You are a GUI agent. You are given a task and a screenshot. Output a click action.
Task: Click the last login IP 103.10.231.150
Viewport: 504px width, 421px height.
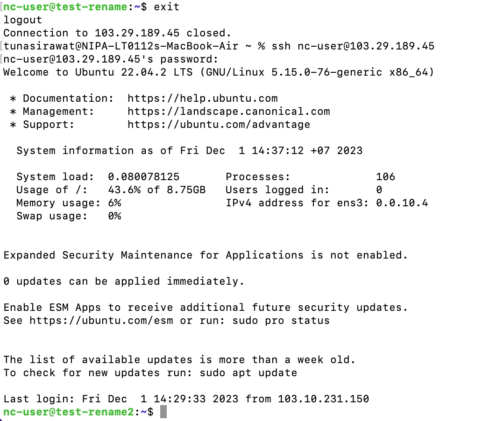click(323, 399)
